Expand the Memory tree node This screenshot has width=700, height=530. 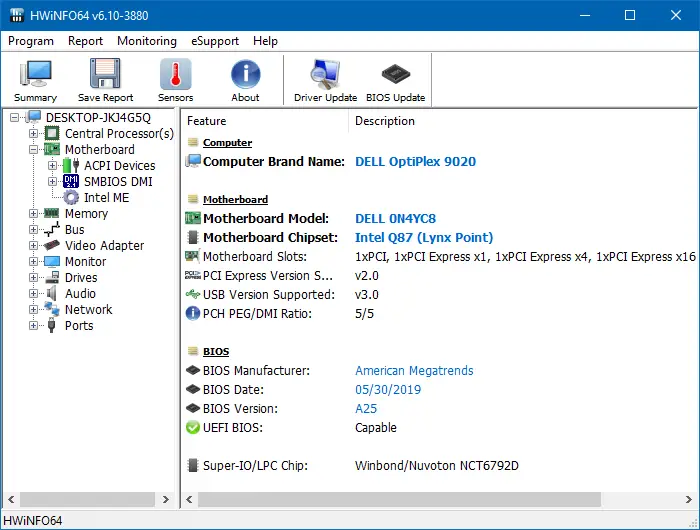pyautogui.click(x=33, y=213)
